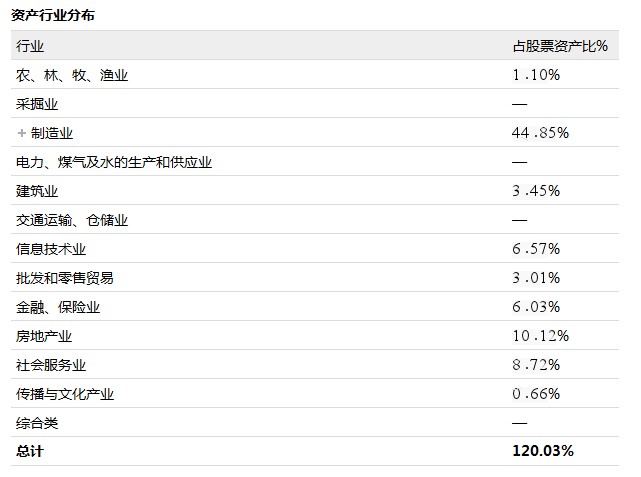Click the 总计 total row label
Screen dimensions: 641x477
(30, 451)
